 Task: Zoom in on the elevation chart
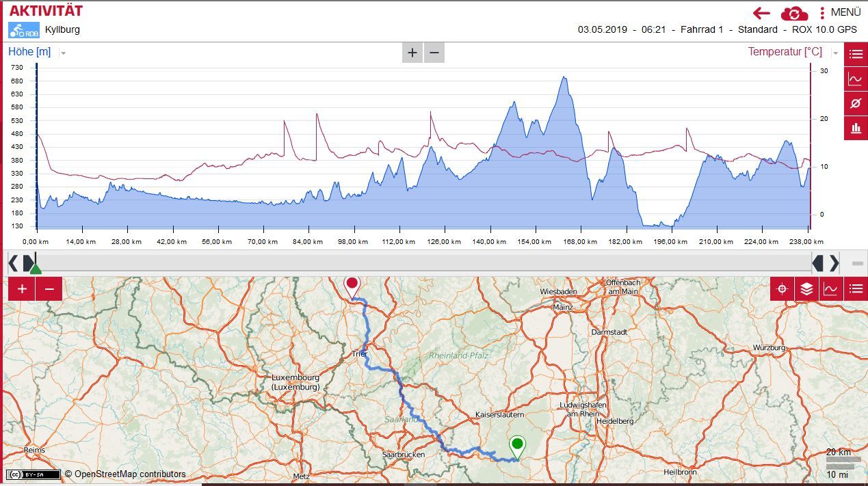click(x=412, y=53)
